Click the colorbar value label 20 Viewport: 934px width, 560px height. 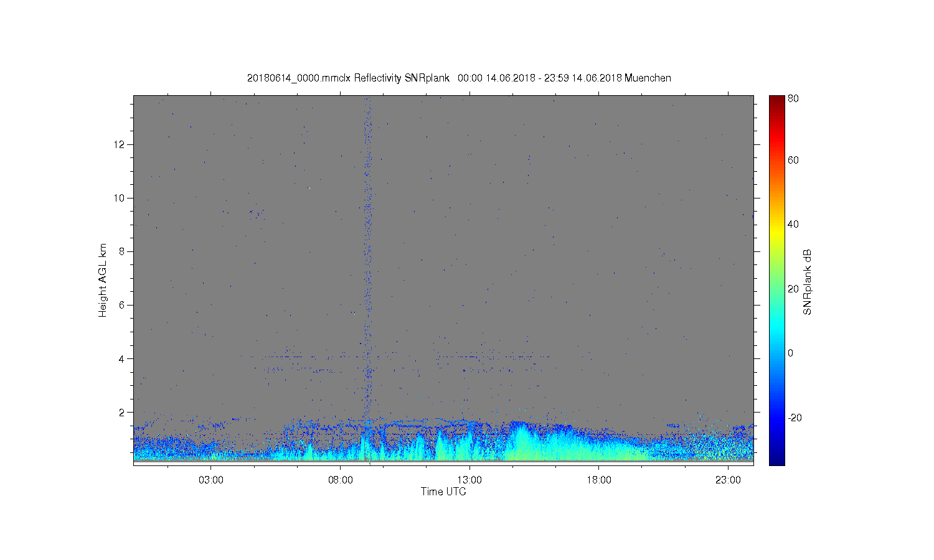coord(793,289)
